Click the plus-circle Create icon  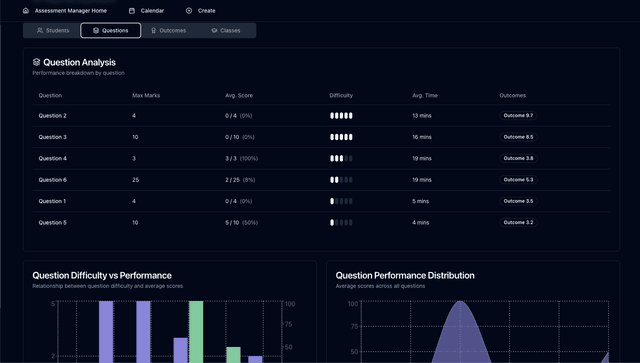pyautogui.click(x=189, y=11)
